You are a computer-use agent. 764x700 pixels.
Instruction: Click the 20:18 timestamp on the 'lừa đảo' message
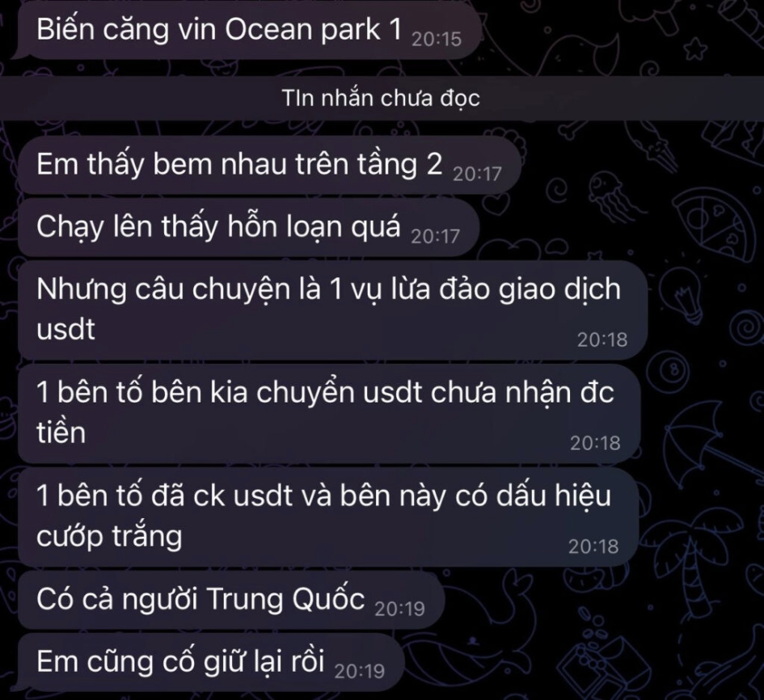pos(602,339)
